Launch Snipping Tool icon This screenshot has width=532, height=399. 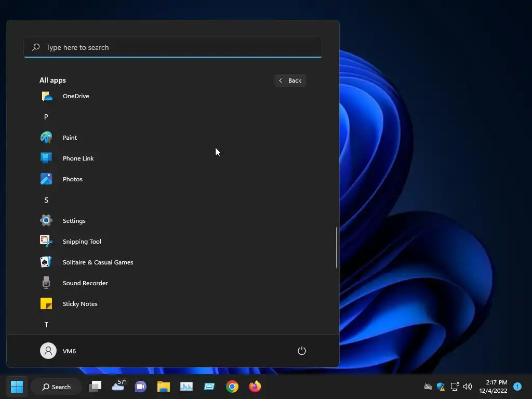pos(46,241)
